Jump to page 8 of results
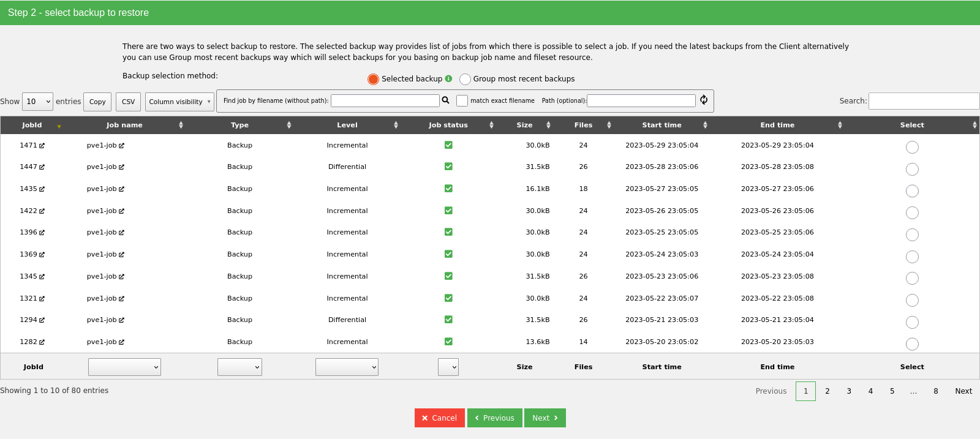Image resolution: width=980 pixels, height=439 pixels. (935, 391)
